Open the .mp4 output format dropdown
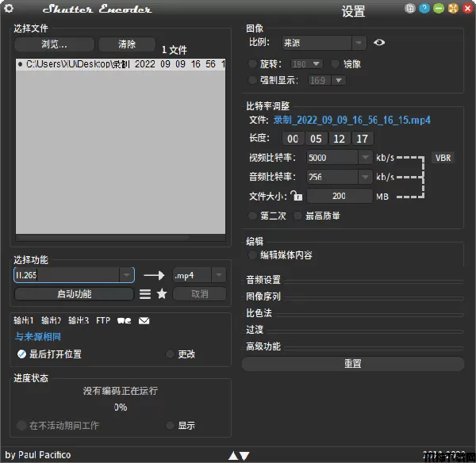476x463 pixels. click(x=218, y=275)
